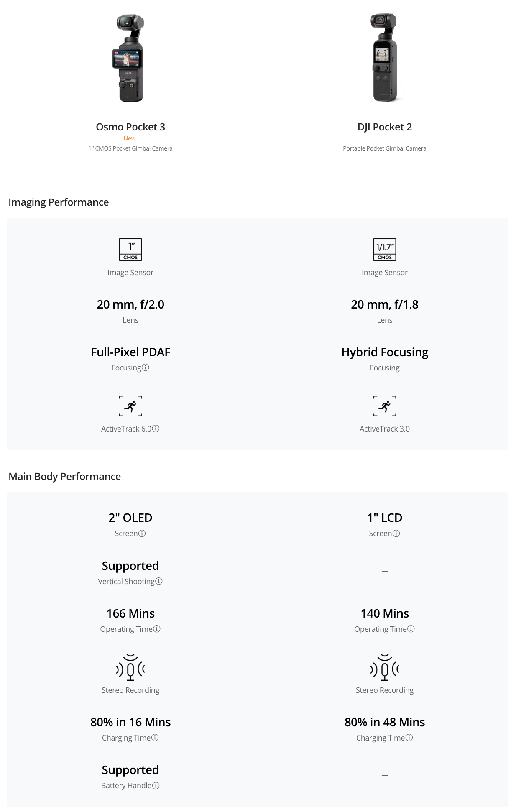Open the DJI Pocket 2 title link

pyautogui.click(x=384, y=127)
